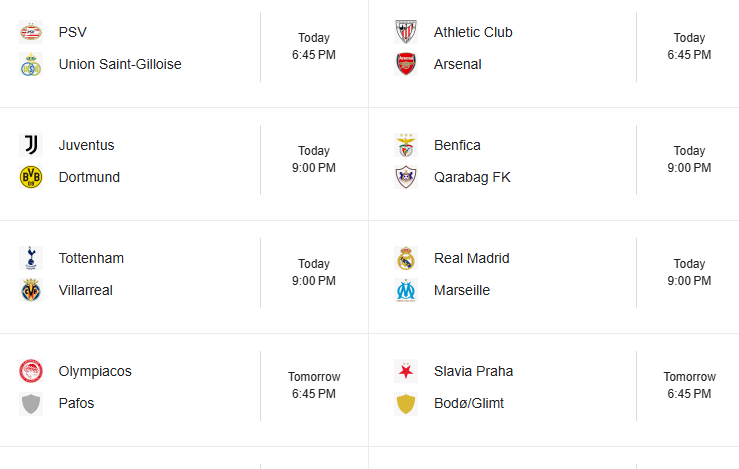The height and width of the screenshot is (469, 739).
Task: Click the Real Madrid crest
Action: pos(406,258)
